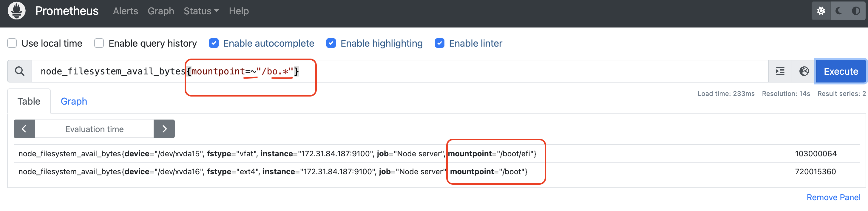Select the auto theme half-circle icon
The image size is (868, 211).
pyautogui.click(x=856, y=11)
